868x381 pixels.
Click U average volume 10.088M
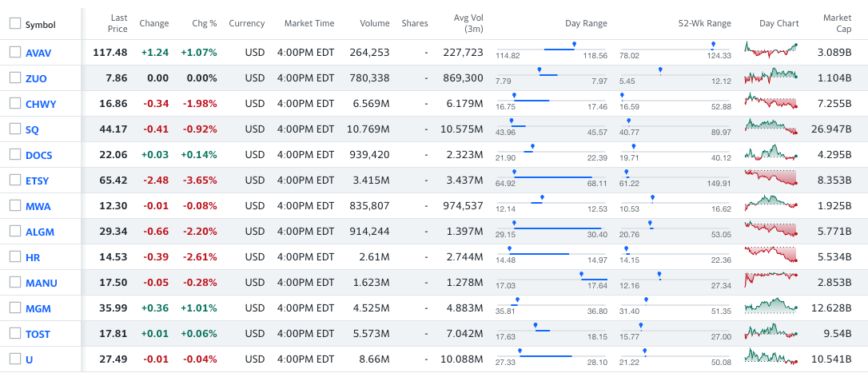[x=462, y=359]
